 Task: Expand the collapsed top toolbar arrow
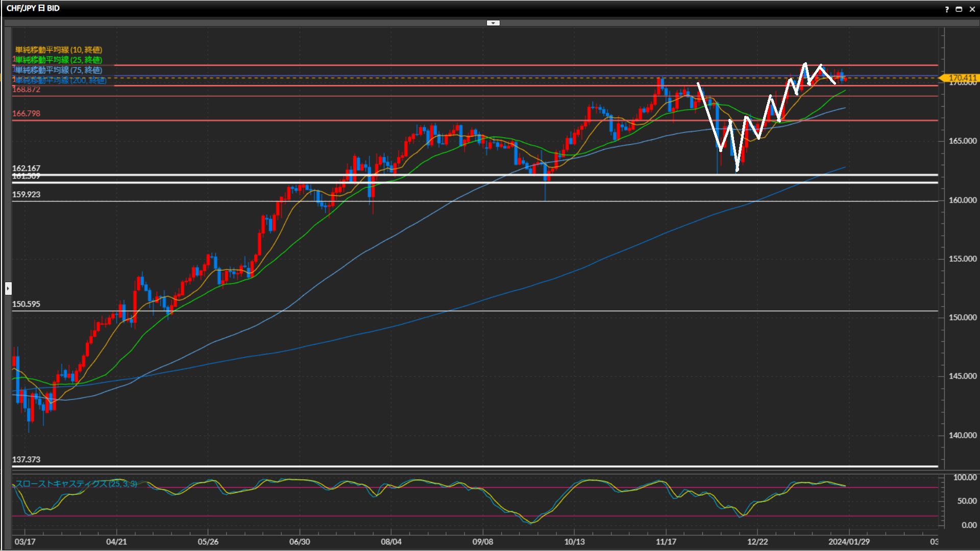[493, 23]
